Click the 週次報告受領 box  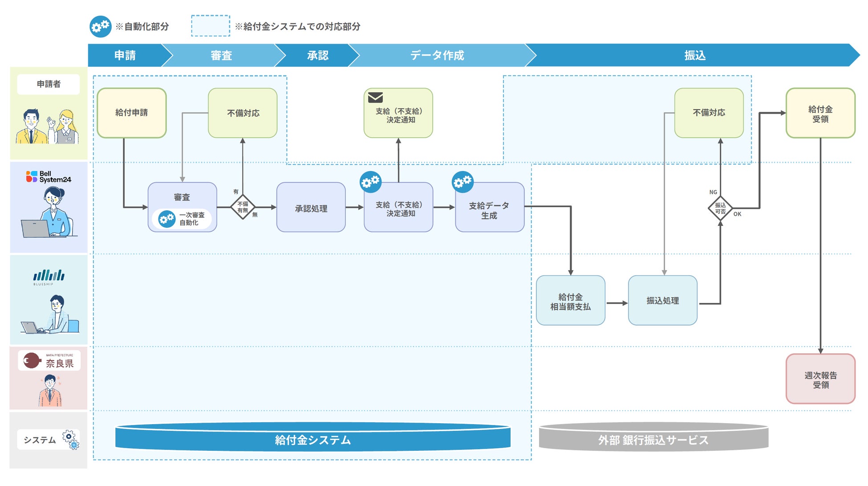(820, 380)
